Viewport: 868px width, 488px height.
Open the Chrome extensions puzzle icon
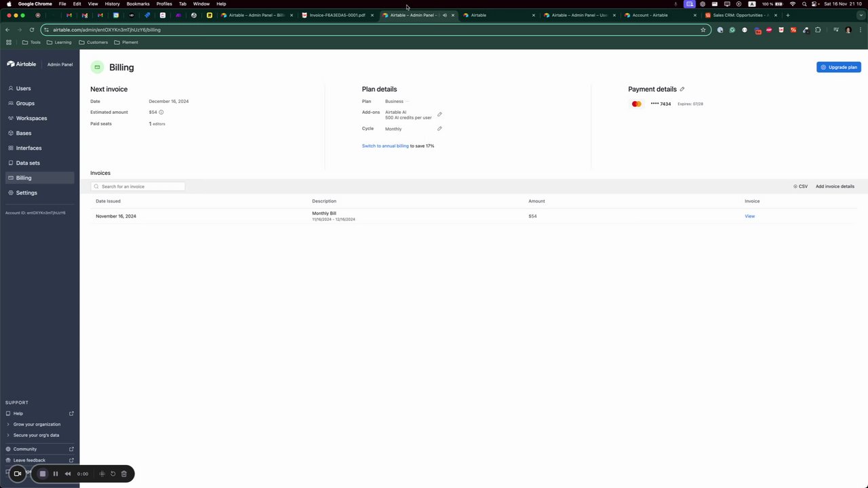[818, 30]
